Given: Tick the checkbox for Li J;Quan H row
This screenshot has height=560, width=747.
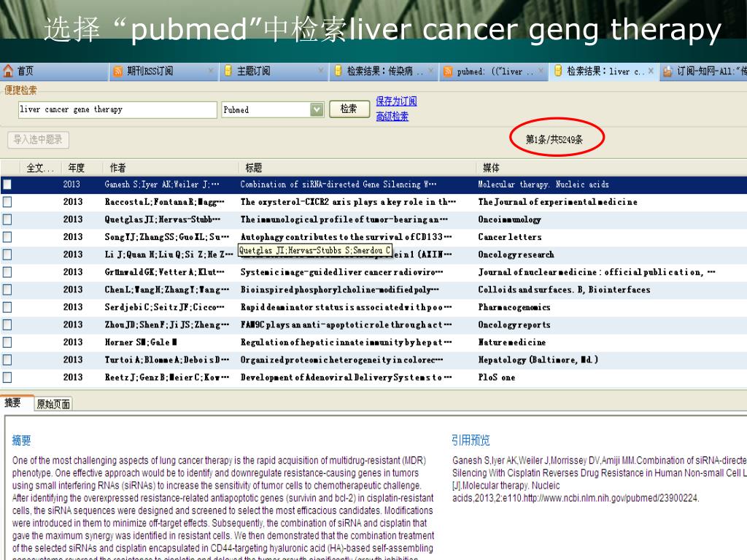Looking at the screenshot, I should tap(7, 254).
